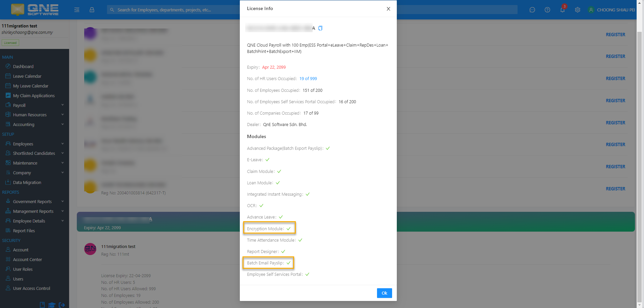Click the Payroll sidebar icon
This screenshot has height=308, width=644.
(x=8, y=105)
